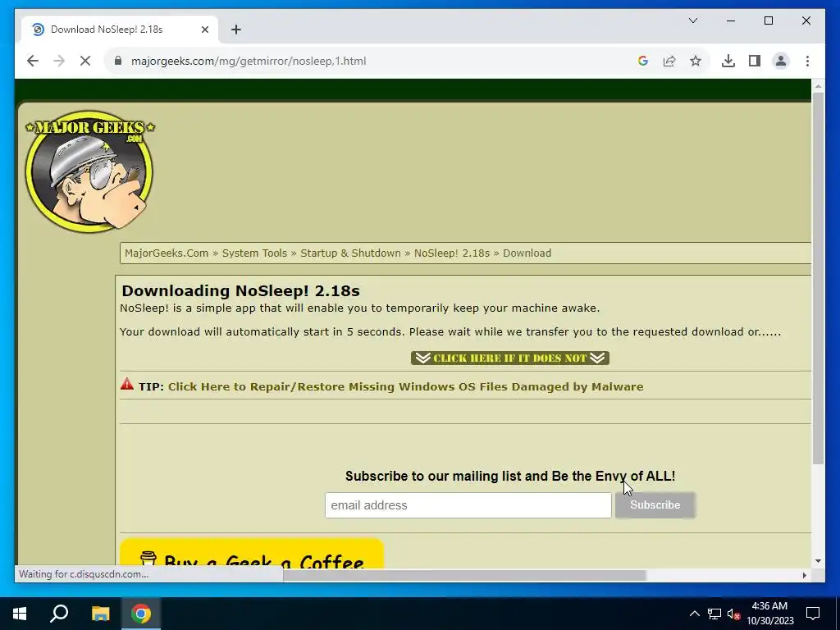Click the address bar URL
The height and width of the screenshot is (630, 840).
coord(249,61)
